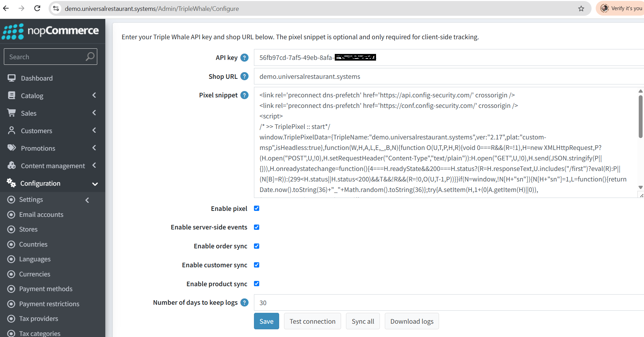This screenshot has height=337, width=644.
Task: Click the Sales cart icon
Action: pyautogui.click(x=12, y=113)
